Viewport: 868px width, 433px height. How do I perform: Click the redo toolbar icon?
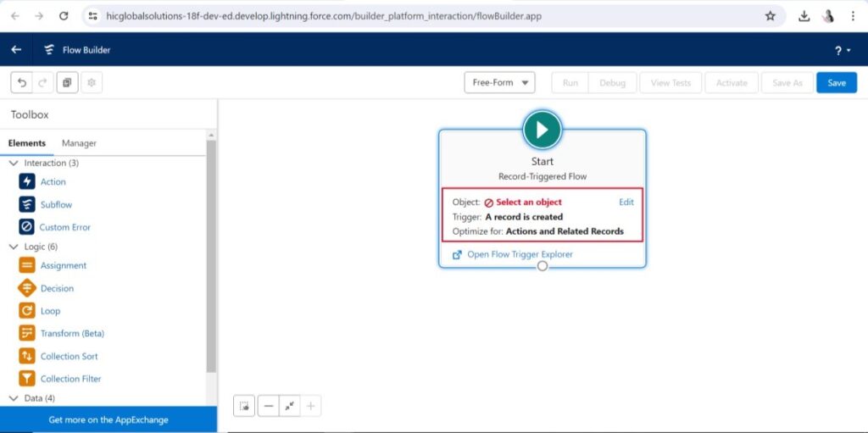(42, 82)
